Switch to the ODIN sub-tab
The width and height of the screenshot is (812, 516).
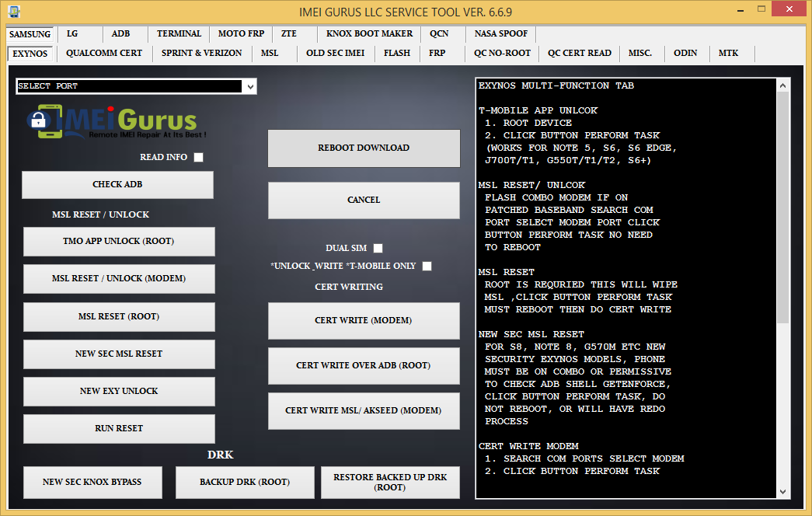point(685,53)
